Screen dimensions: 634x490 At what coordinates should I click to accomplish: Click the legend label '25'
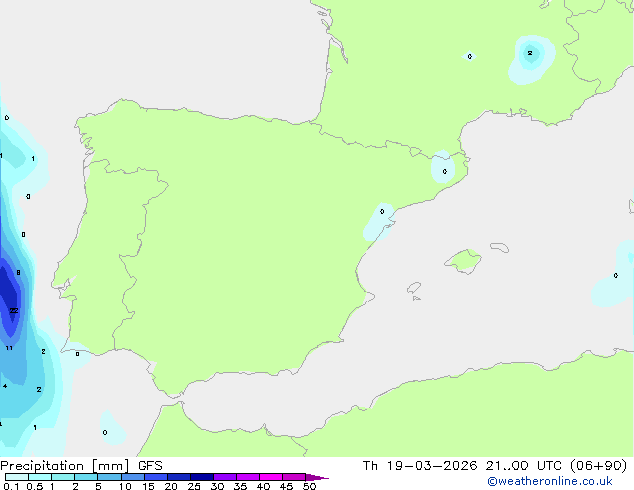point(194,486)
